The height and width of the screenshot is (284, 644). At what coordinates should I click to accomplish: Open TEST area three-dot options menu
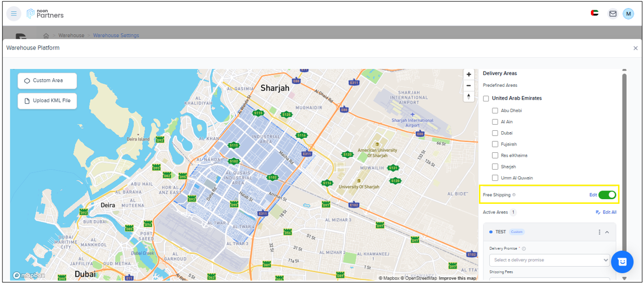coord(600,232)
